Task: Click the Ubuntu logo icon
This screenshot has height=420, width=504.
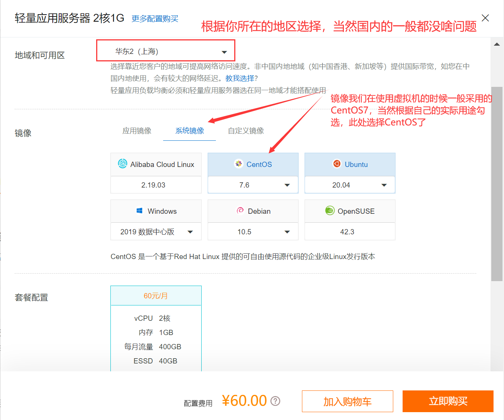Action: click(337, 164)
